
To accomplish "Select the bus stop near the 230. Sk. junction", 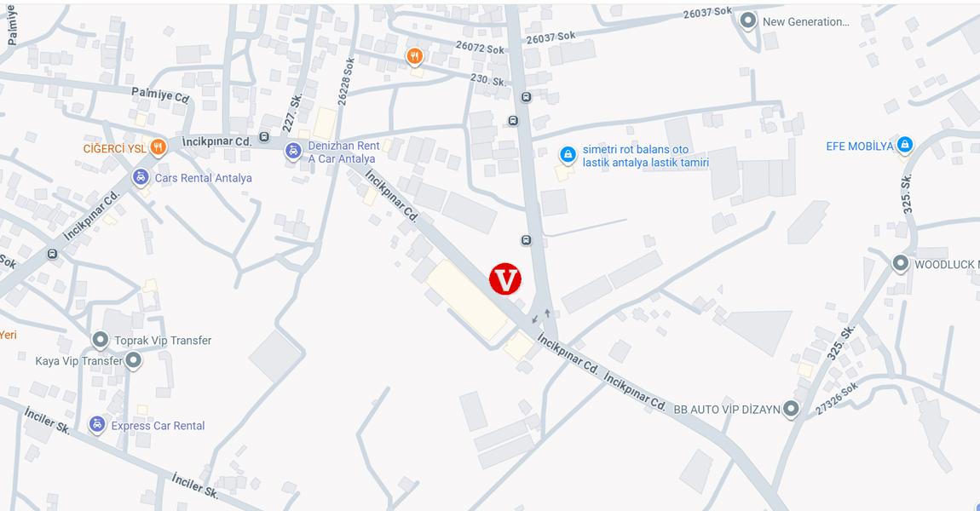I will point(527,97).
